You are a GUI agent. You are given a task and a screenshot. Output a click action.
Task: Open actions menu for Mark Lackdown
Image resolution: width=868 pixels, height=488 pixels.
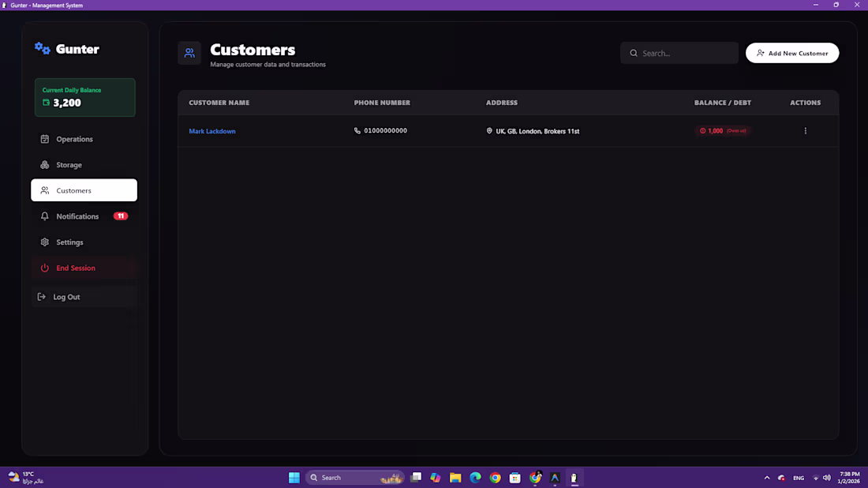coord(806,131)
